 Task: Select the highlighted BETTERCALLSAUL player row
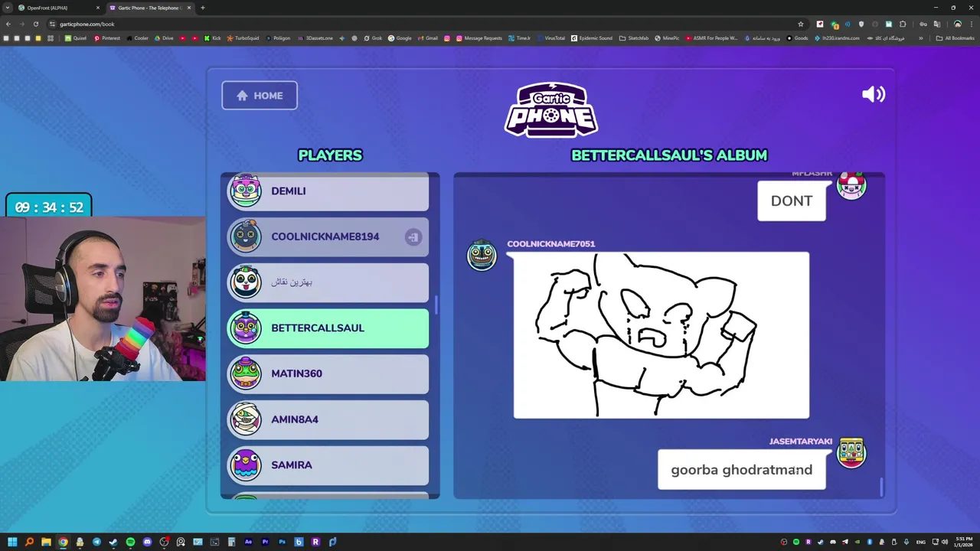328,328
